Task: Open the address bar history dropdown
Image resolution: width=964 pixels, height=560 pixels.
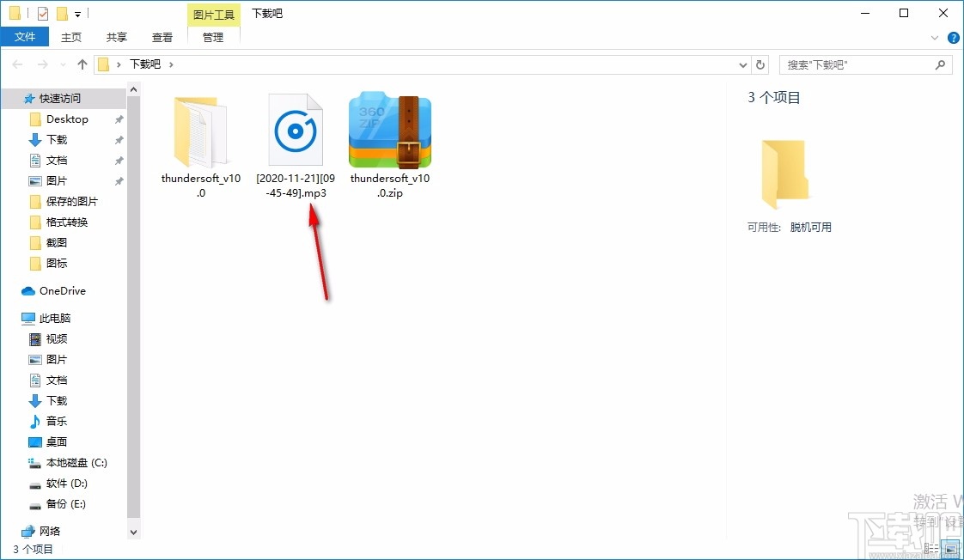Action: pyautogui.click(x=742, y=64)
